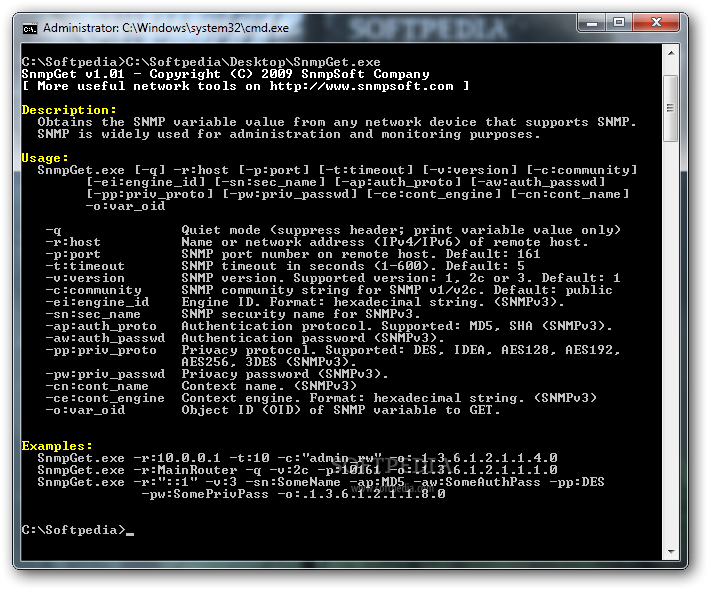Click example line with '-sn:SomeName'

(321, 482)
